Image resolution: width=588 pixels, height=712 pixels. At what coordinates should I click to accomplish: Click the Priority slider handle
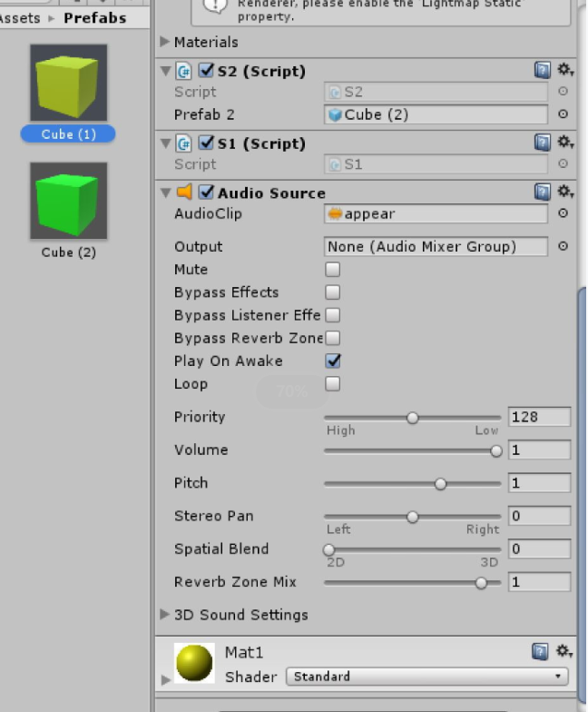(x=412, y=418)
